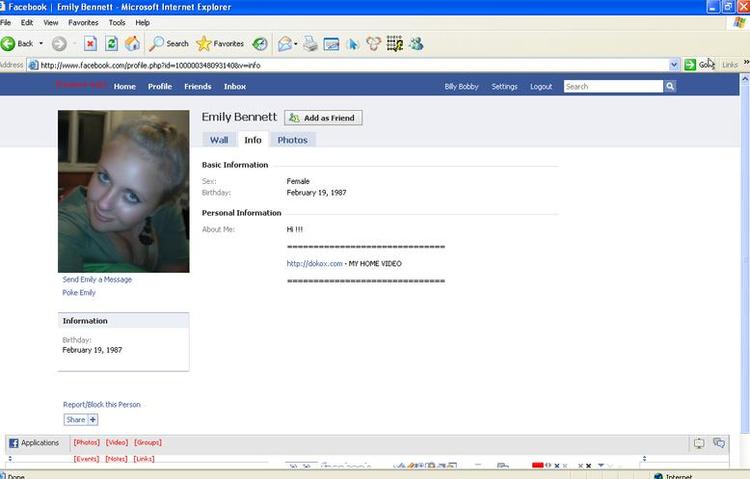Click the [Links] link in bottom bar
Screen dimensions: 750x479
point(144,459)
